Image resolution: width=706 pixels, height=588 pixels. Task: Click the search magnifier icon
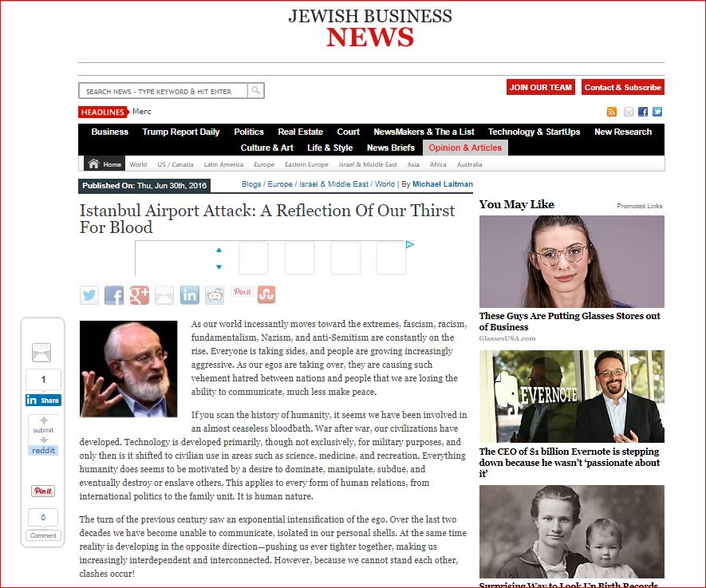[256, 91]
